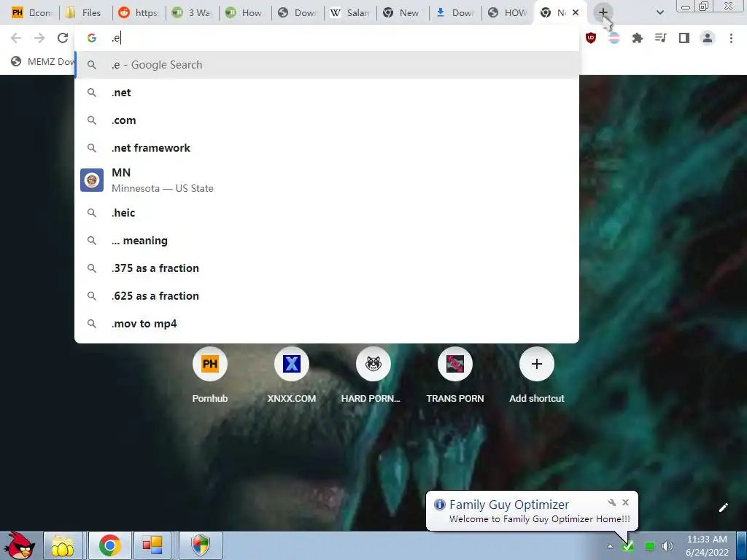Switch to the '3 Way' tab
The image size is (747, 560).
(193, 13)
